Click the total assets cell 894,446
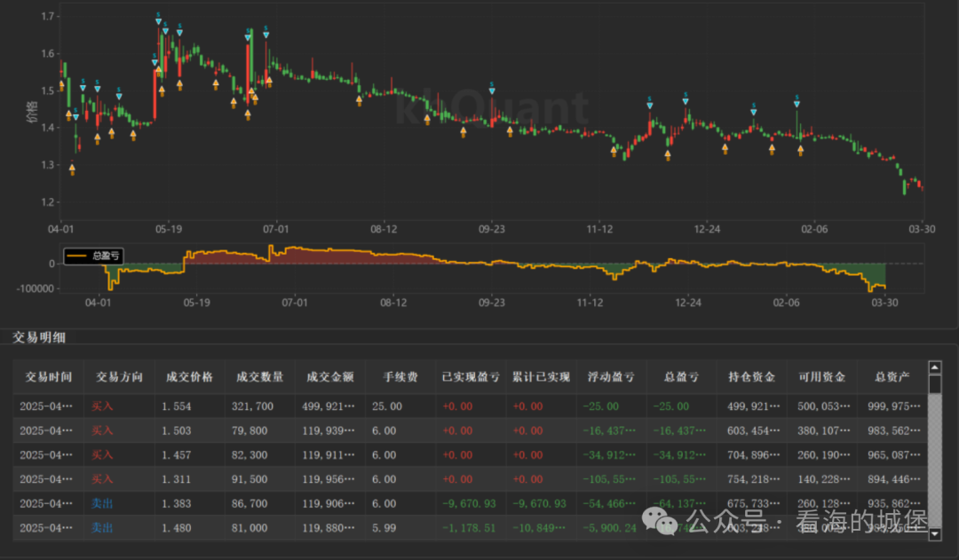Screen dimensions: 959x560 [x=893, y=479]
